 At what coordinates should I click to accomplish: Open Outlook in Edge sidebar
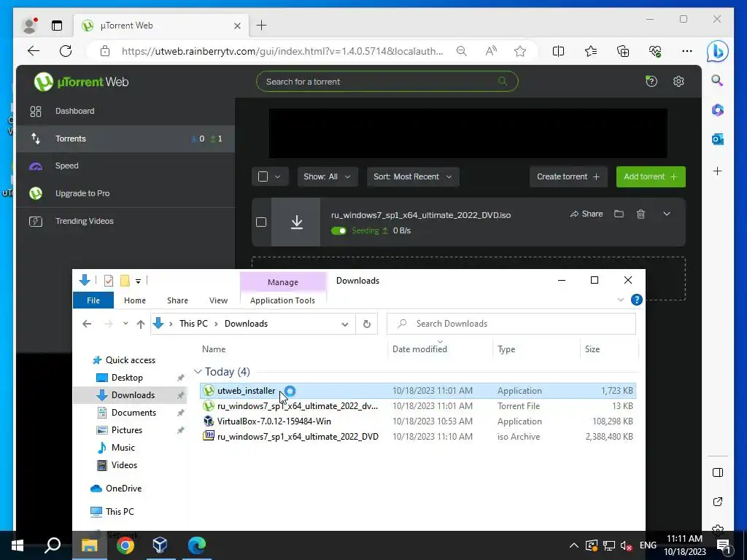[718, 139]
